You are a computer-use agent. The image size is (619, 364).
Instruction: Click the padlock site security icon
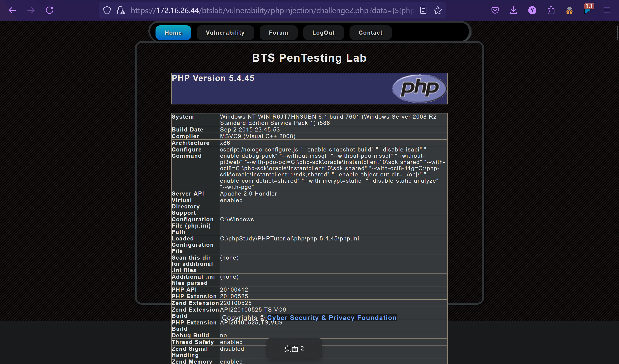click(121, 10)
